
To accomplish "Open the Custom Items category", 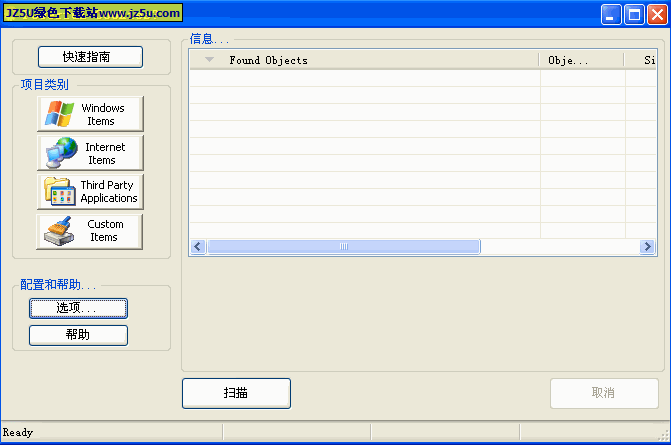I will click(90, 231).
